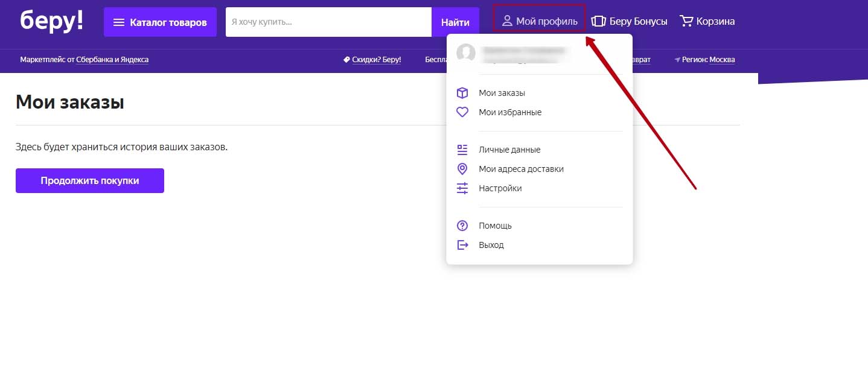
Task: Change region via the Москва link
Action: pyautogui.click(x=722, y=60)
